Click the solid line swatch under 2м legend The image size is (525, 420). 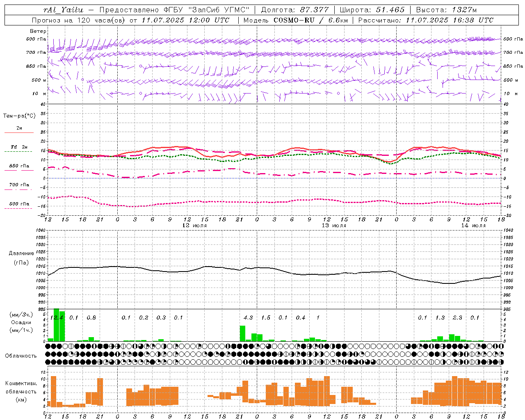click(x=19, y=133)
